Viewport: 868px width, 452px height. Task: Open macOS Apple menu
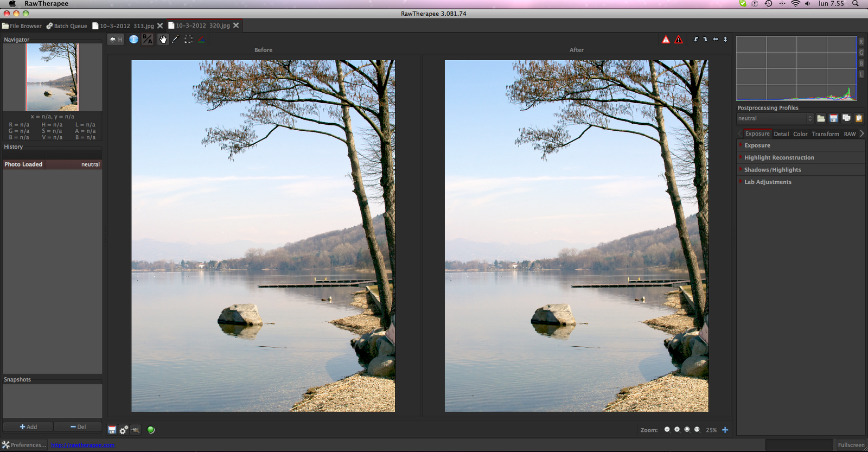(x=12, y=4)
